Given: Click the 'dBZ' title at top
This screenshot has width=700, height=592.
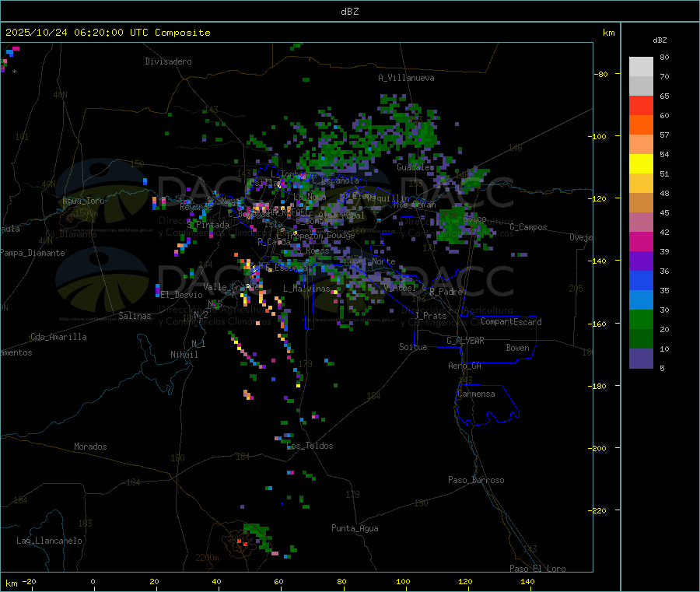Looking at the screenshot, I should click(349, 12).
